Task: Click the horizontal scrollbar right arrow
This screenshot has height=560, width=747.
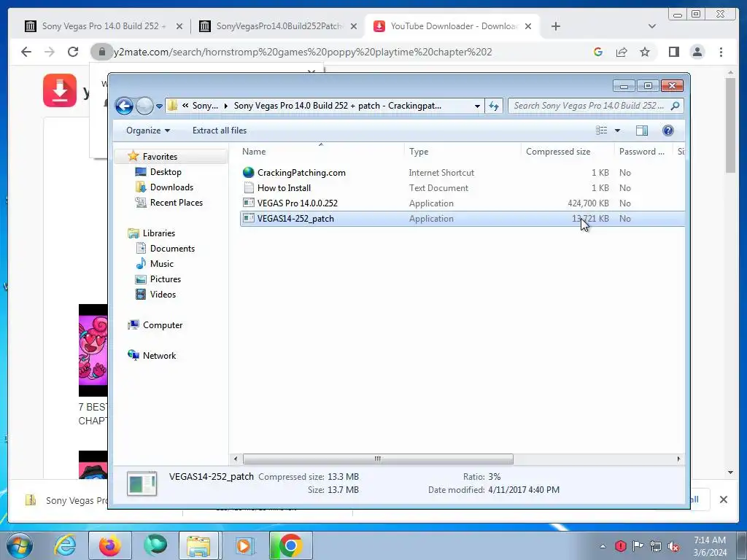Action: tap(679, 459)
